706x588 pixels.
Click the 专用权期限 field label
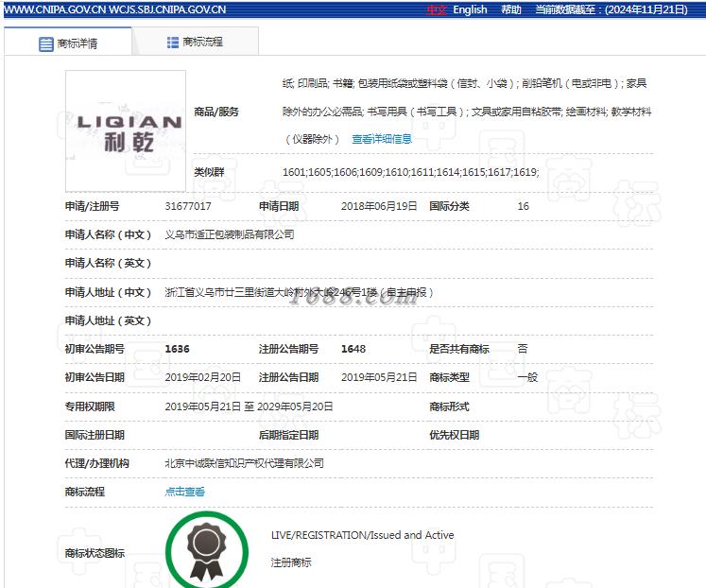[90, 406]
